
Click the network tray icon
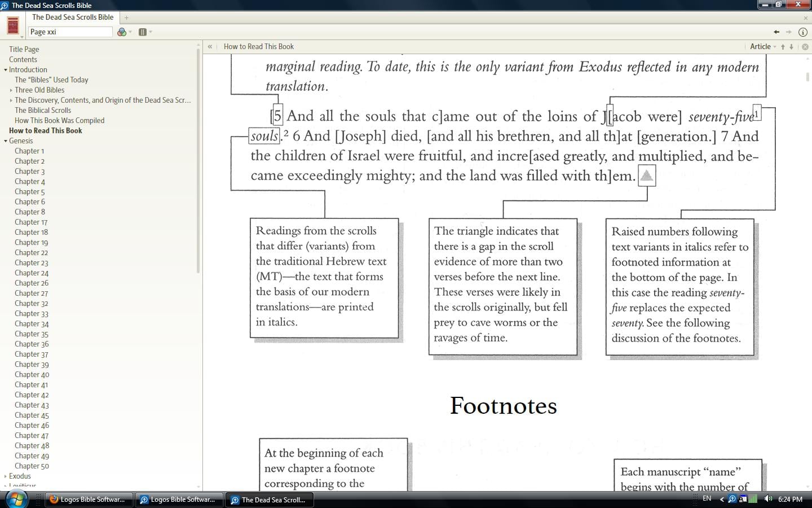[743, 499]
